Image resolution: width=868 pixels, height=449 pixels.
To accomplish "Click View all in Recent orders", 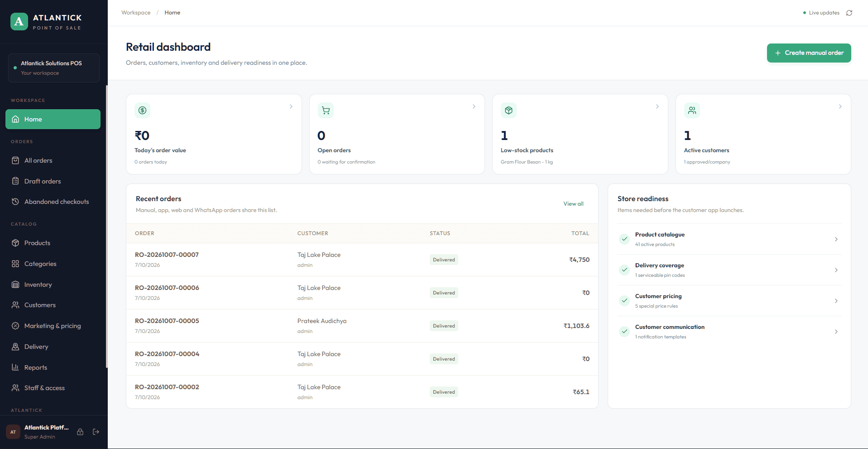I will [x=573, y=204].
